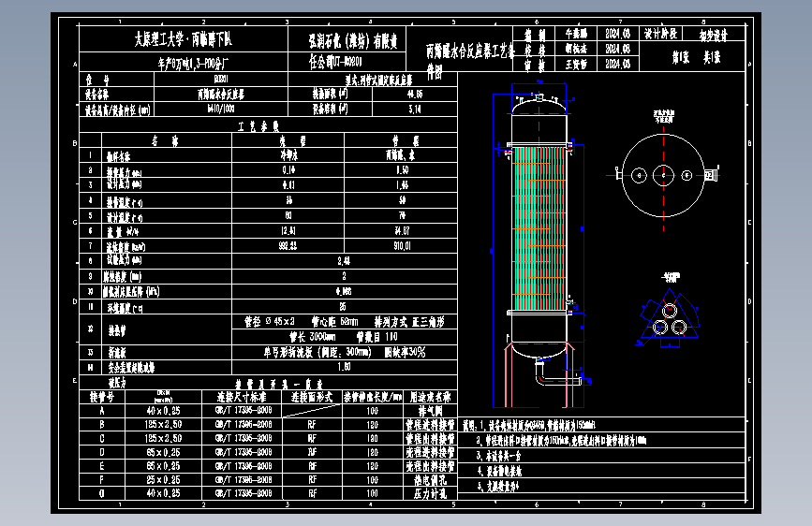Click the '连接面形式' column header

(x=312, y=397)
